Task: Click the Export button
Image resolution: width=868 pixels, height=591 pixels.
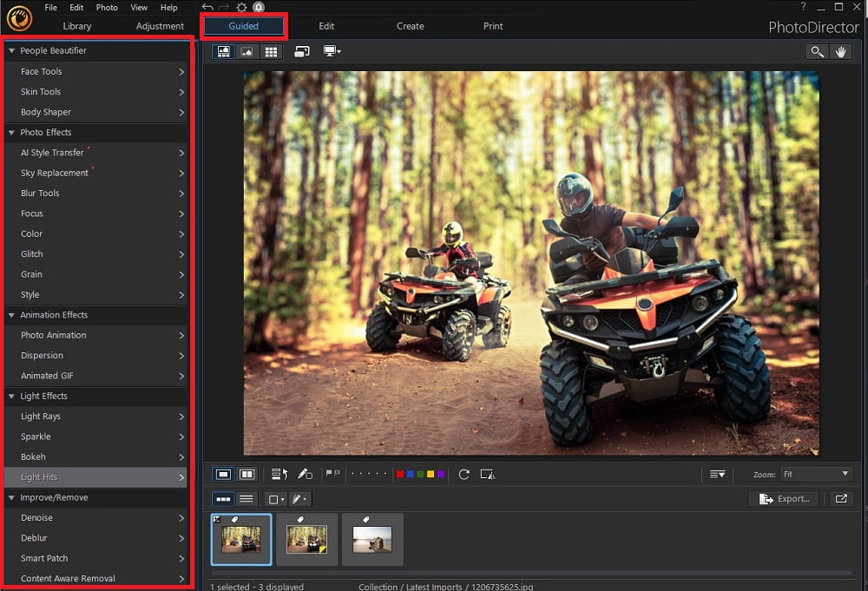Action: click(783, 499)
